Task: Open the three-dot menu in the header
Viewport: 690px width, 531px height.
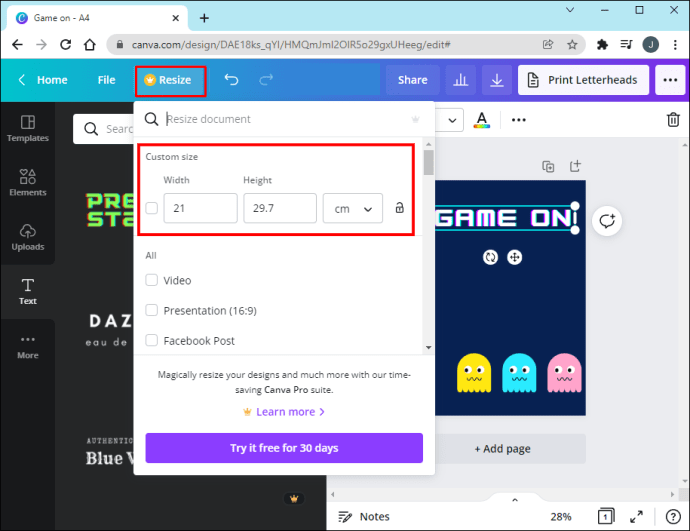Action: [670, 80]
